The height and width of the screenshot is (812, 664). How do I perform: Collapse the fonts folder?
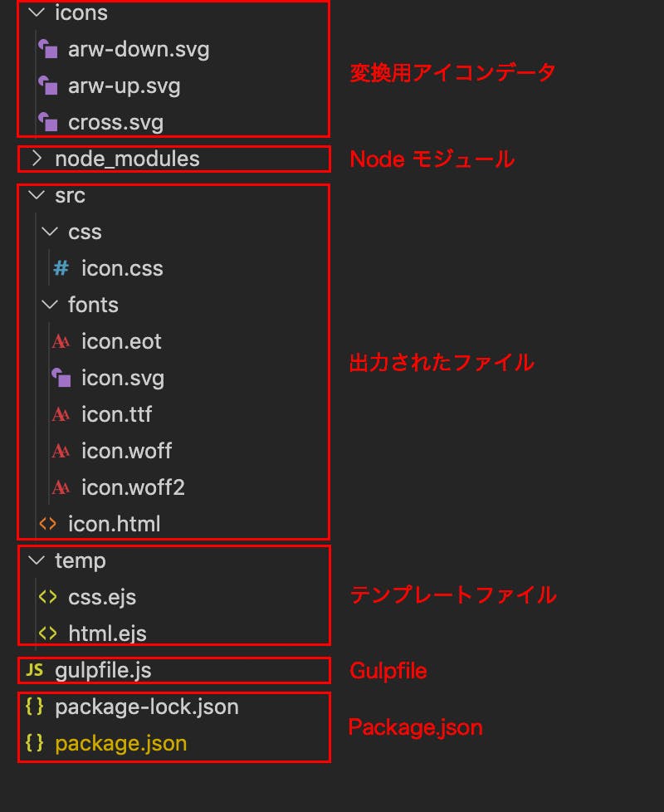50,305
